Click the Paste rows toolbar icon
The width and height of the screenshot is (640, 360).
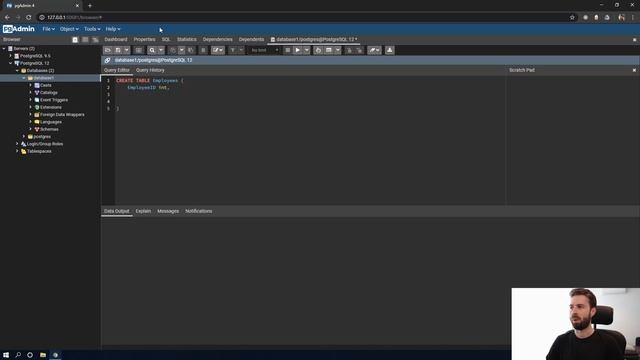click(x=191, y=50)
